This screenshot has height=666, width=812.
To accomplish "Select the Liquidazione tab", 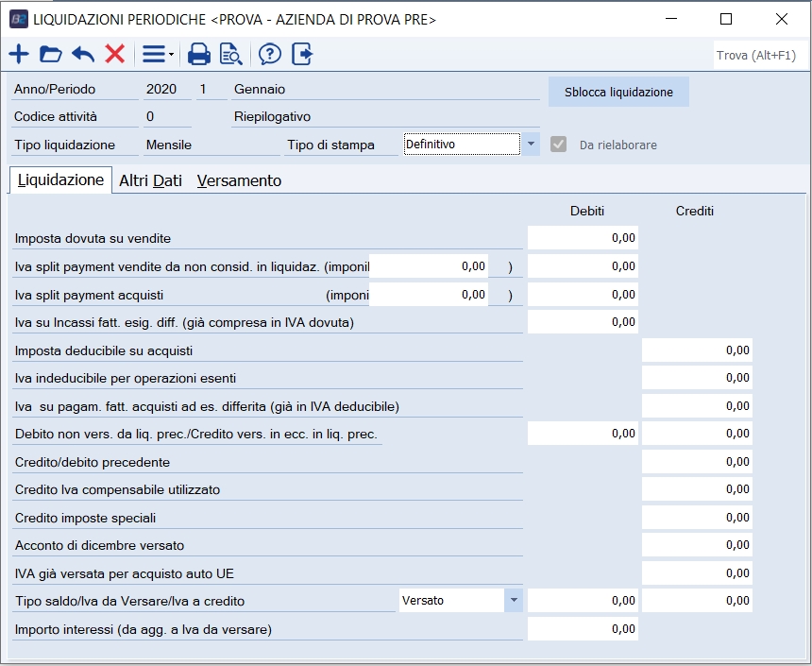I will [x=60, y=179].
